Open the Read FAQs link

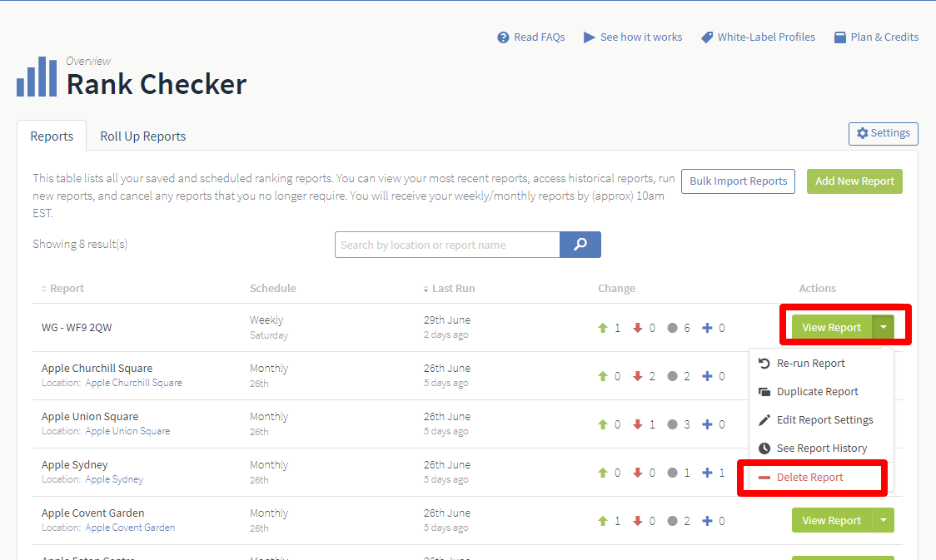pyautogui.click(x=539, y=37)
